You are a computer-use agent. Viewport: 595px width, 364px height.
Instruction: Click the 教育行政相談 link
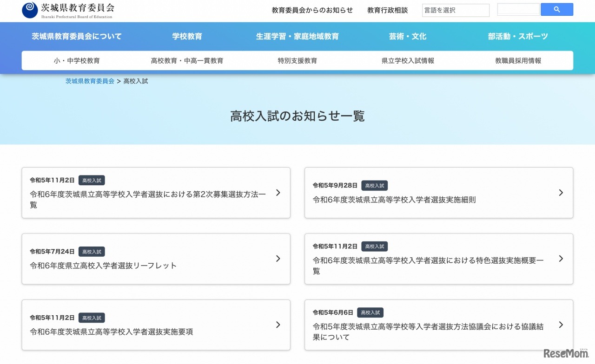click(387, 10)
